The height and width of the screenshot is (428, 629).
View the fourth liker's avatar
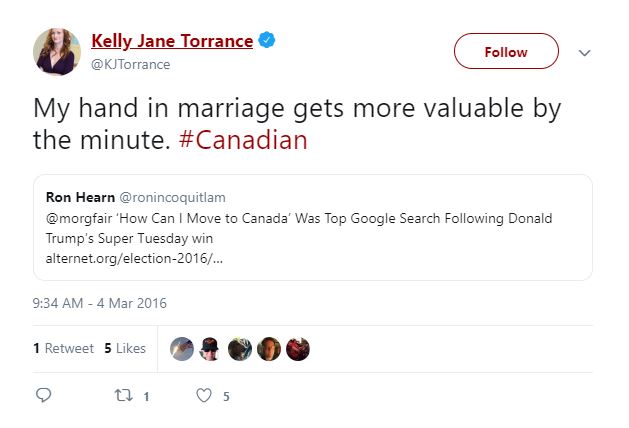click(x=268, y=348)
